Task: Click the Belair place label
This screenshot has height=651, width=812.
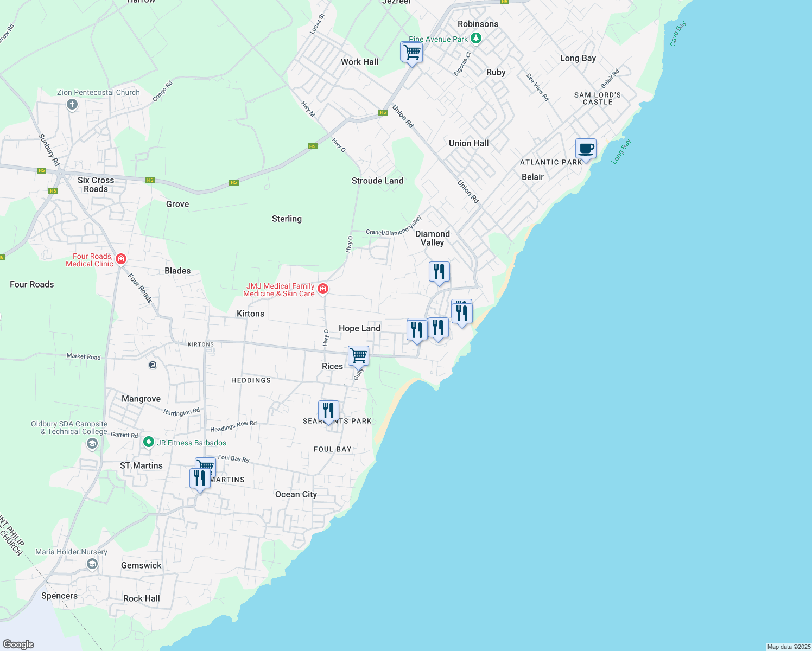Action: pos(532,177)
